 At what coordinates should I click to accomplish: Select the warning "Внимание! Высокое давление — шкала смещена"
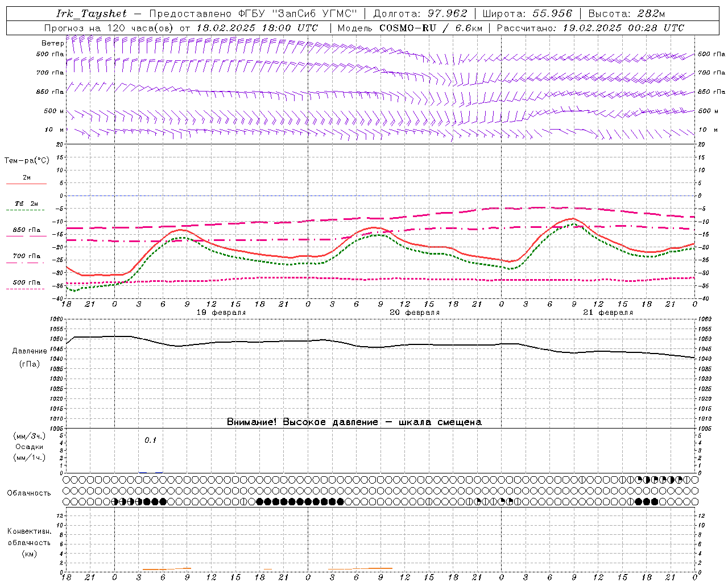[354, 422]
